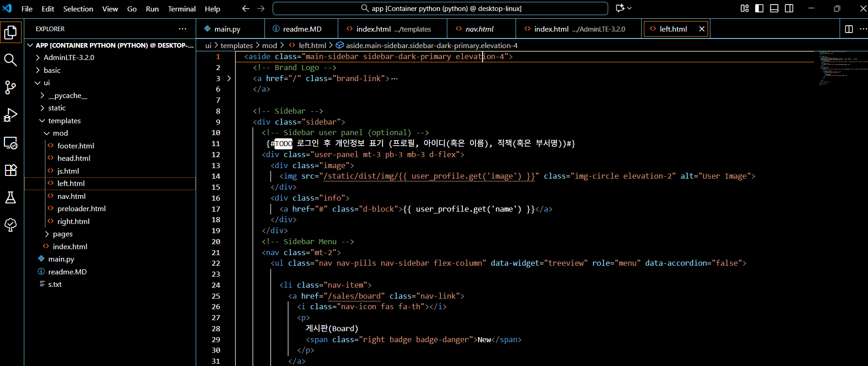
Task: Click the command center search box
Action: pos(440,8)
